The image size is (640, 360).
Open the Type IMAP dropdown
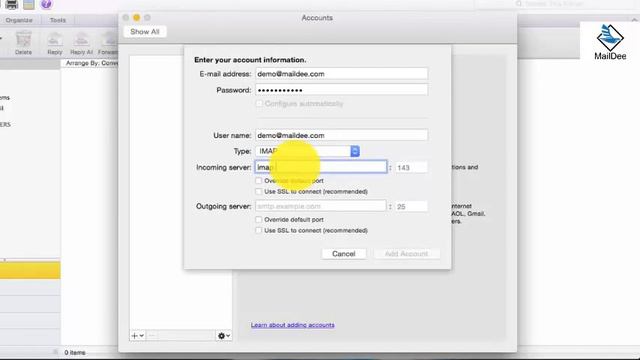(x=307, y=151)
